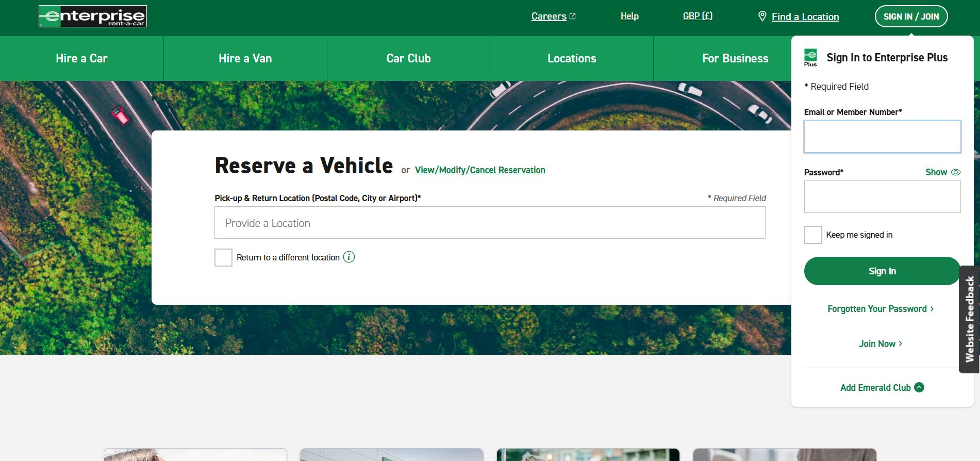Image resolution: width=980 pixels, height=461 pixels.
Task: Focus the Email or Member Number field
Action: pos(882,137)
